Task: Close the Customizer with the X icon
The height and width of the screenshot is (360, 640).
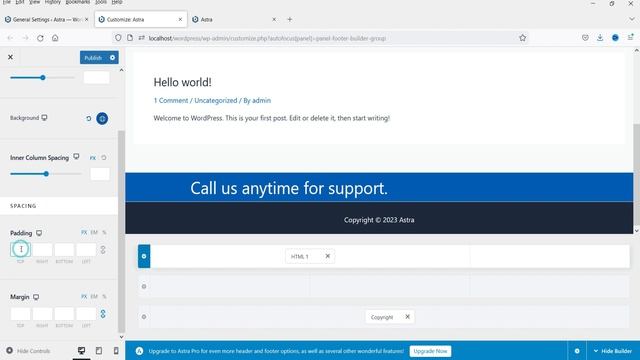Action: [10, 58]
